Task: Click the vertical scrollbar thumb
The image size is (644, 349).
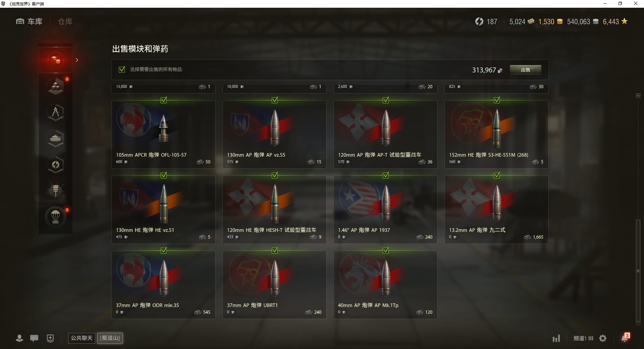Action: pyautogui.click(x=638, y=270)
